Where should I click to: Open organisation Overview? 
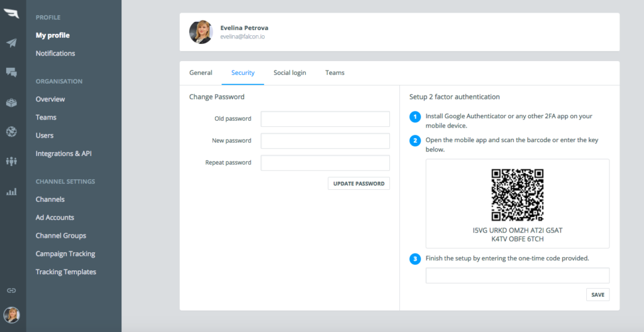[50, 99]
